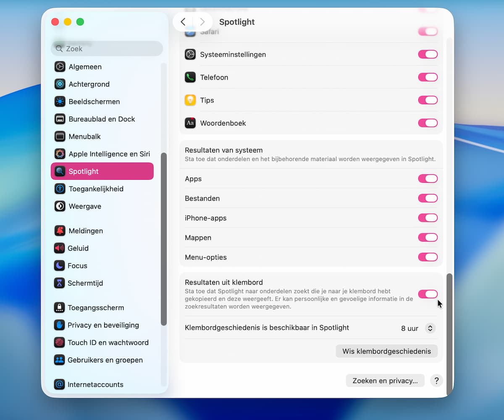Click the Apple Intelligence en Siri icon

coord(60,154)
